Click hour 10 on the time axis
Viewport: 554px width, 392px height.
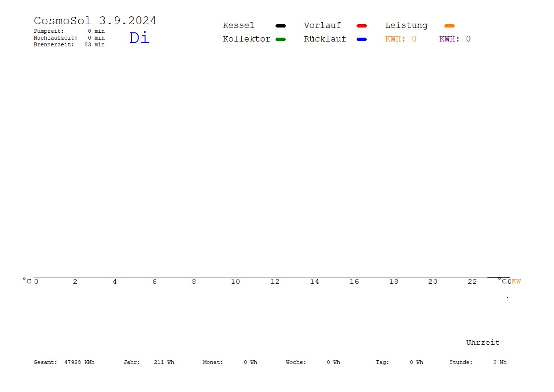235,282
